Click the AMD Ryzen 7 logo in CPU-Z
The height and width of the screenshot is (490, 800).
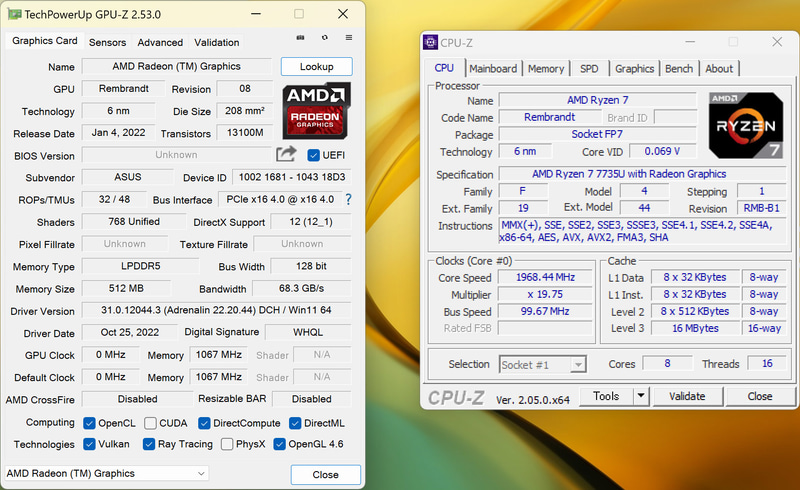[x=746, y=126]
